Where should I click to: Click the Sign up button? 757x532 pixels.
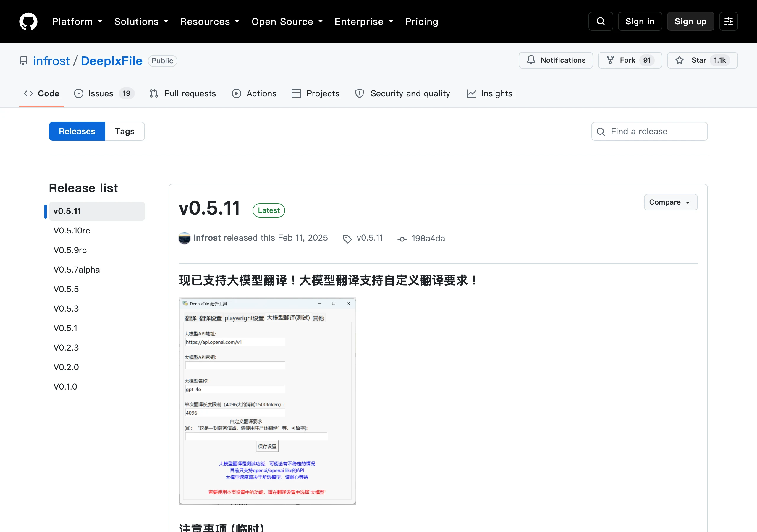(690, 21)
